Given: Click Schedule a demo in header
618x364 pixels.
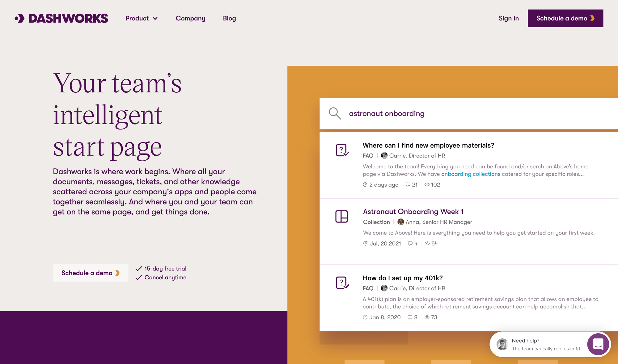Looking at the screenshot, I should point(565,18).
